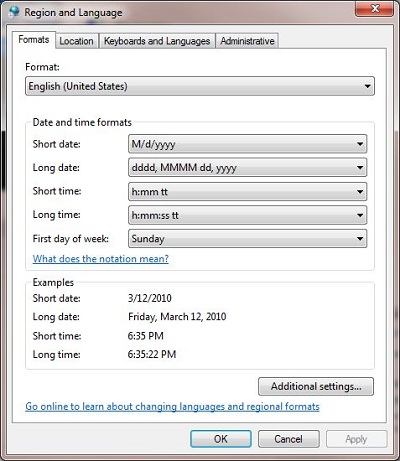
Task: Click the Cancel button
Action: [289, 439]
